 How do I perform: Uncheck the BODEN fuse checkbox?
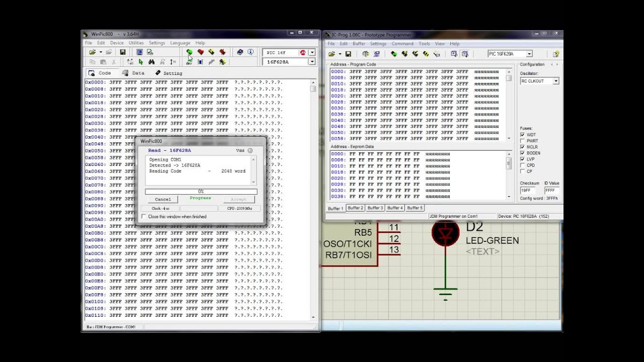click(523, 153)
